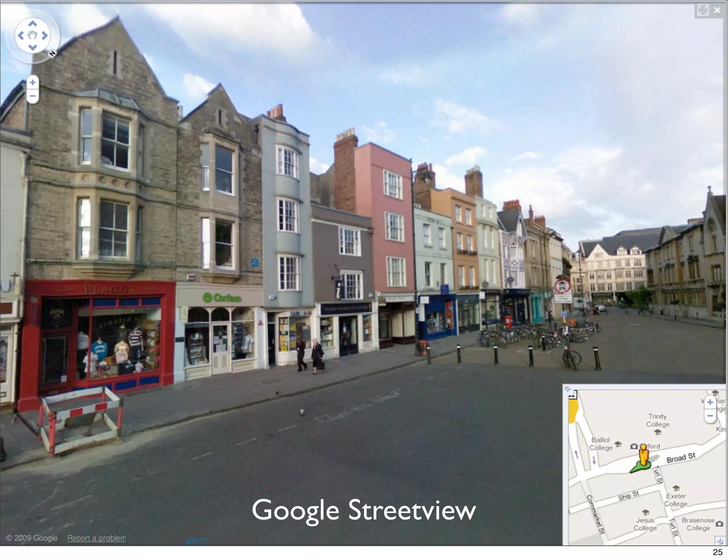
Task: Click the Balliol College label on mini map
Action: point(601,444)
